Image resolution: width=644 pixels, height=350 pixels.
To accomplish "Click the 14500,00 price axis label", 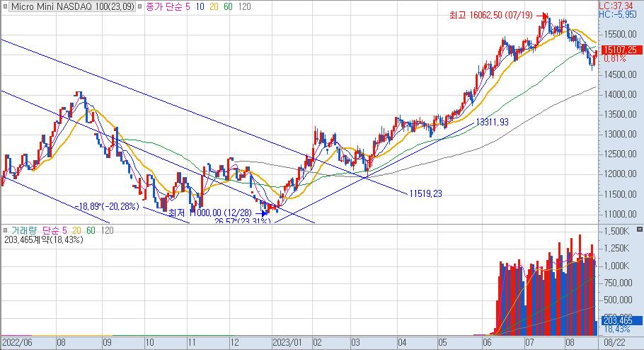I will click(x=620, y=74).
